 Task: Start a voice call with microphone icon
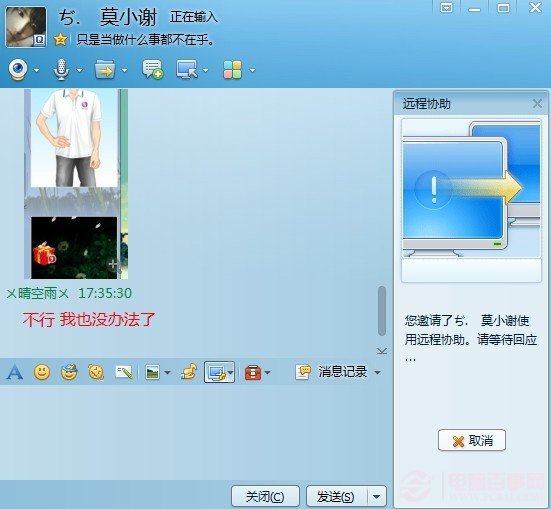tap(61, 69)
